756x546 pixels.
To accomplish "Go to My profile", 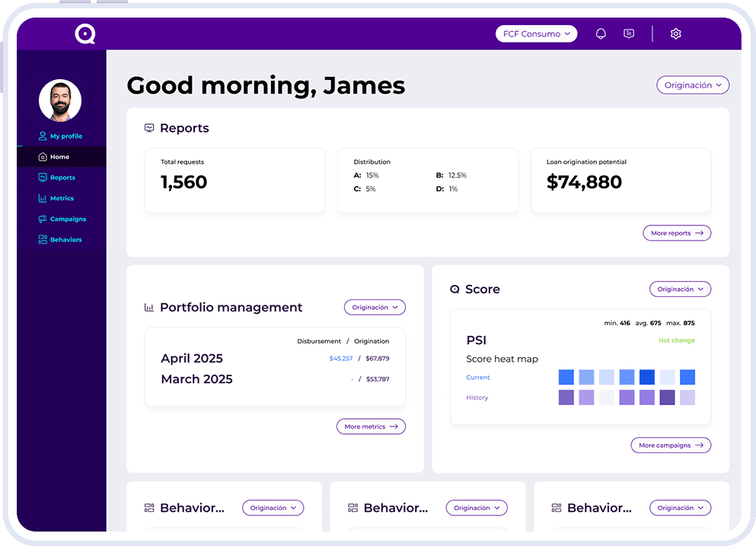I will tap(61, 136).
